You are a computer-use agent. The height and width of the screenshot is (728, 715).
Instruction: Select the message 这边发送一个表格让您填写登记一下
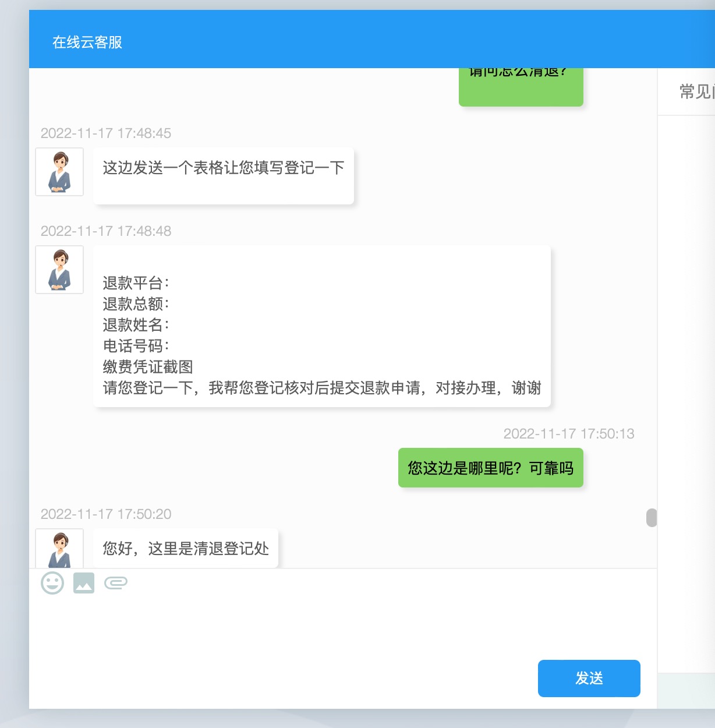[x=224, y=168]
